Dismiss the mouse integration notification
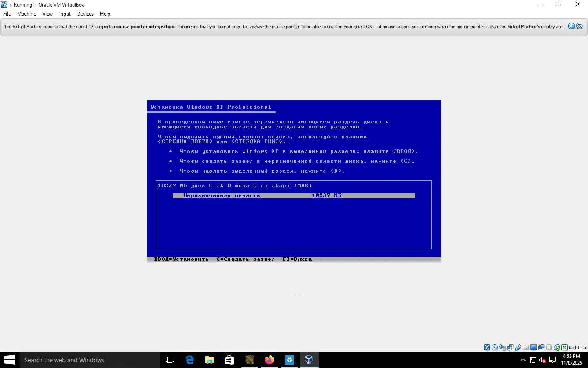 [x=571, y=27]
